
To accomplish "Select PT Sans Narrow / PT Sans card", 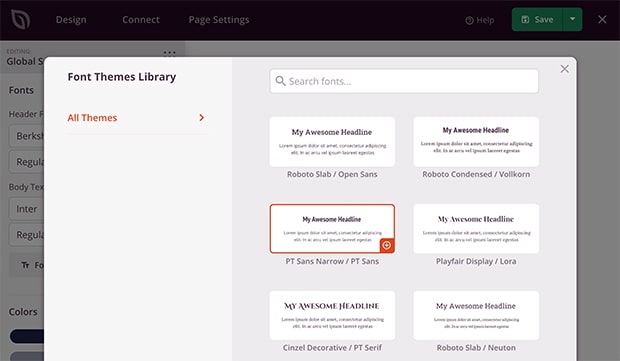I will (332, 229).
